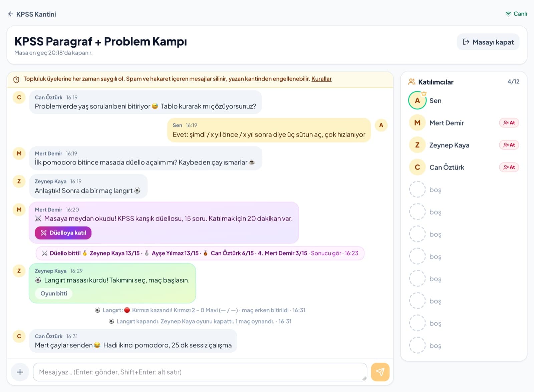Send message with paper plane button
This screenshot has height=392, width=534.
pyautogui.click(x=380, y=372)
